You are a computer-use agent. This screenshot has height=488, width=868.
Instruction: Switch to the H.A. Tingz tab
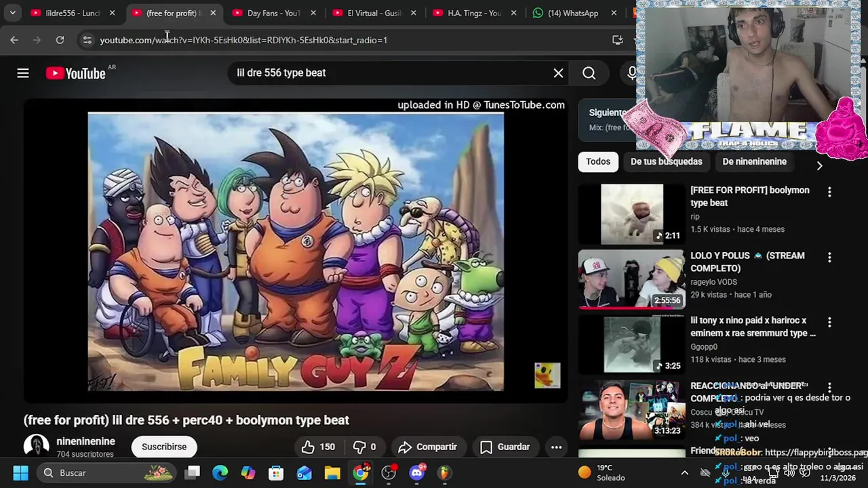coord(474,13)
